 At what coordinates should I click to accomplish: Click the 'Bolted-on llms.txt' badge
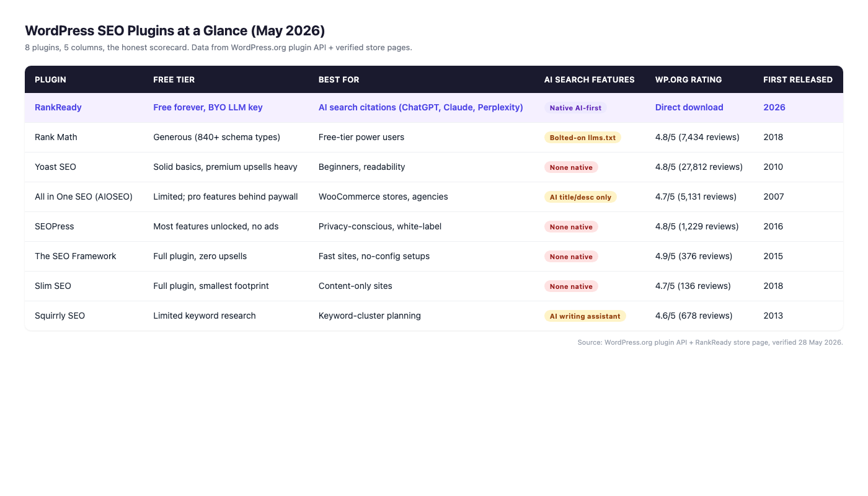[x=583, y=138]
